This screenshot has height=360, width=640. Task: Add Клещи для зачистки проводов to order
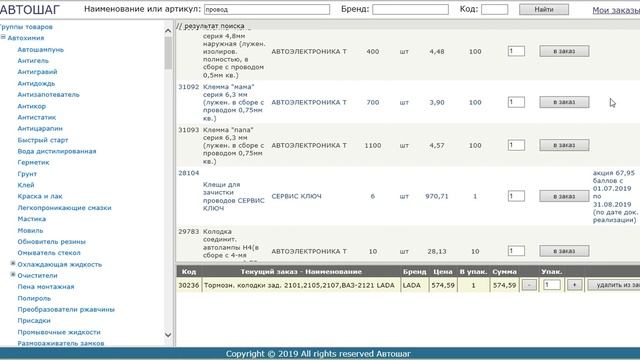564,196
